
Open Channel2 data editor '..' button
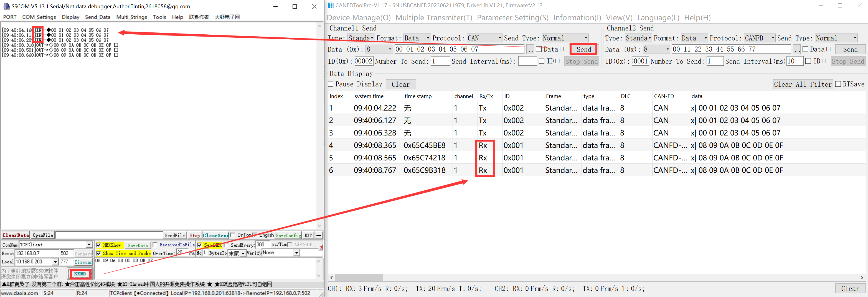[x=796, y=50]
